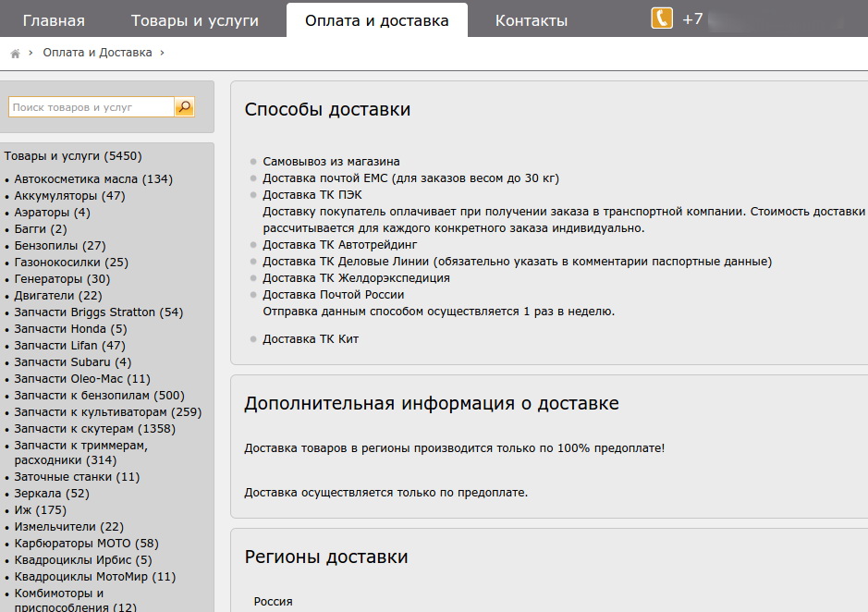868x612 pixels.
Task: Open Запчасти Honda category
Action: pyautogui.click(x=70, y=329)
